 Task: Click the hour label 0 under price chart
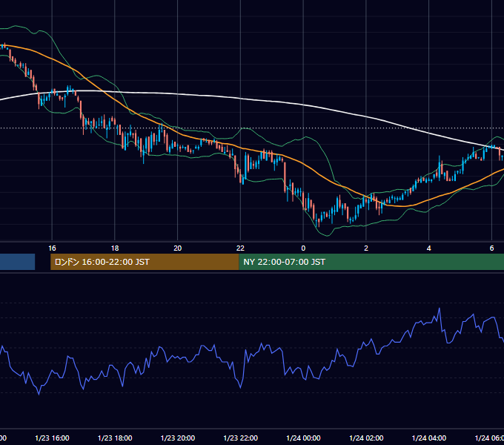(303, 248)
